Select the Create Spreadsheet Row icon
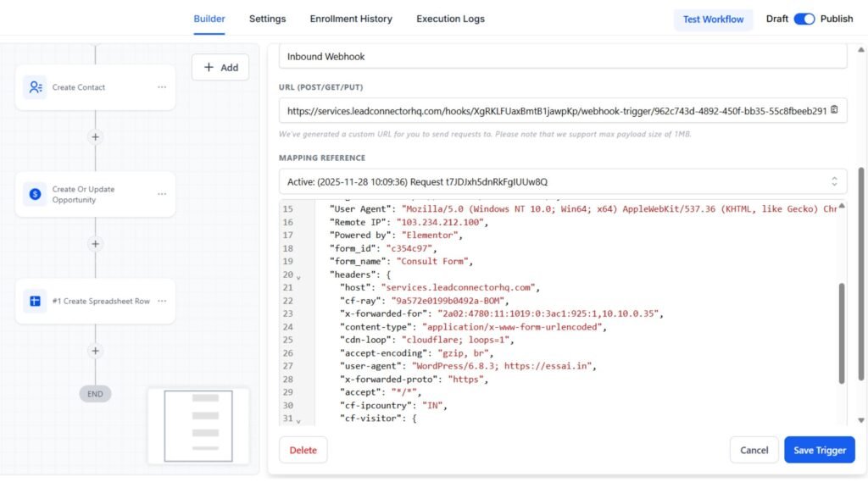This screenshot has width=868, height=488. [x=34, y=300]
